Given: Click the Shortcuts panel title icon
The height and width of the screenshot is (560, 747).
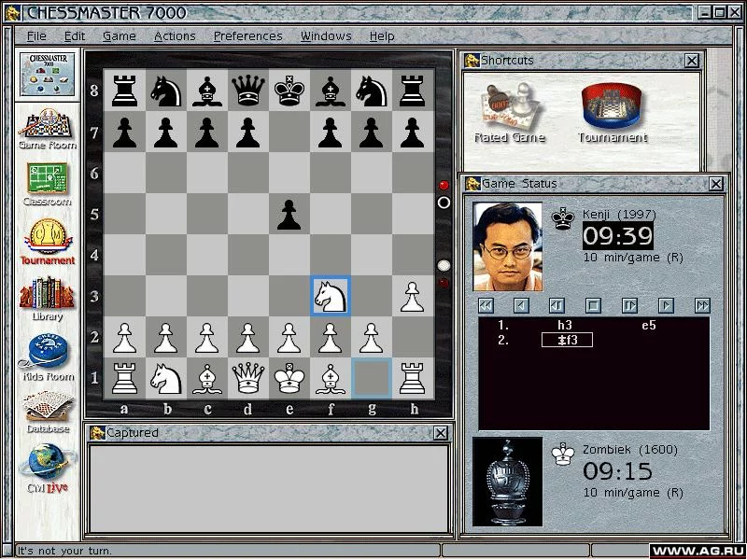Looking at the screenshot, I should (472, 61).
